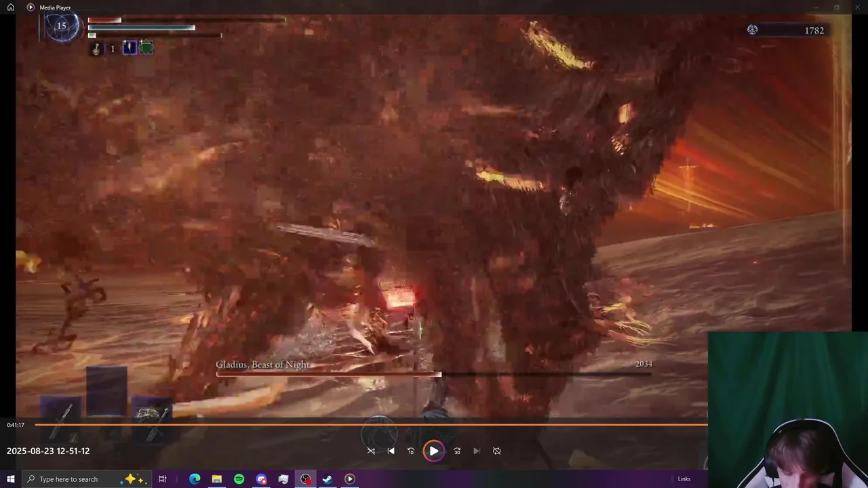Click the Type here to search box
Viewport: 868px width, 488px height.
tap(86, 479)
